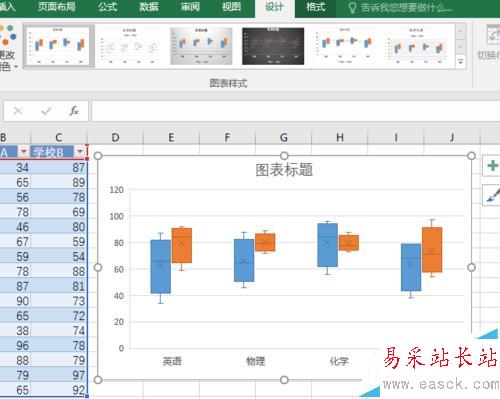Screen dimensions: 500x399
Task: Click the left-middle chart resize handle
Action: (x=98, y=267)
